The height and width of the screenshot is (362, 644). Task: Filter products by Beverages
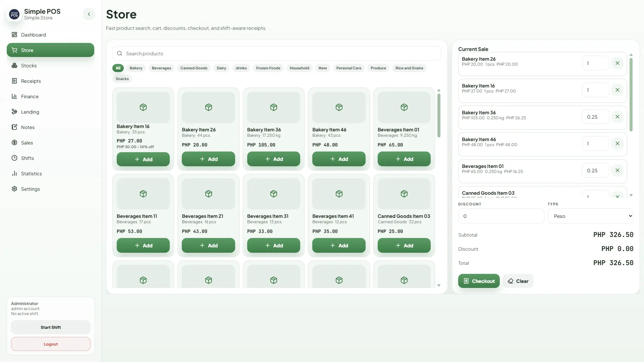pyautogui.click(x=161, y=68)
